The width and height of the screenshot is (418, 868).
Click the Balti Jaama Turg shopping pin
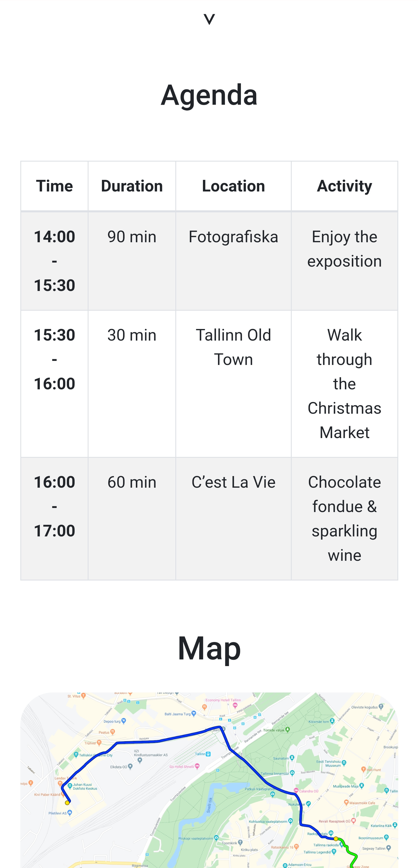[x=194, y=713]
